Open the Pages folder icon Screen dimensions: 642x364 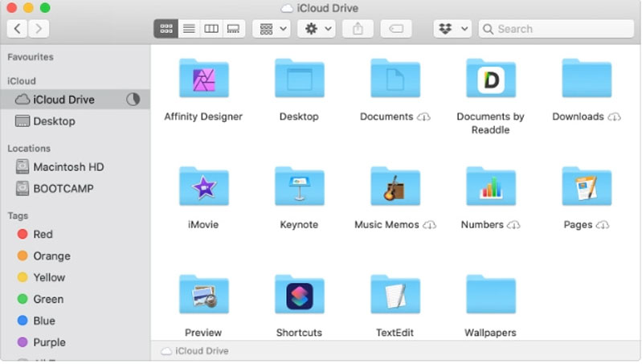coord(587,186)
